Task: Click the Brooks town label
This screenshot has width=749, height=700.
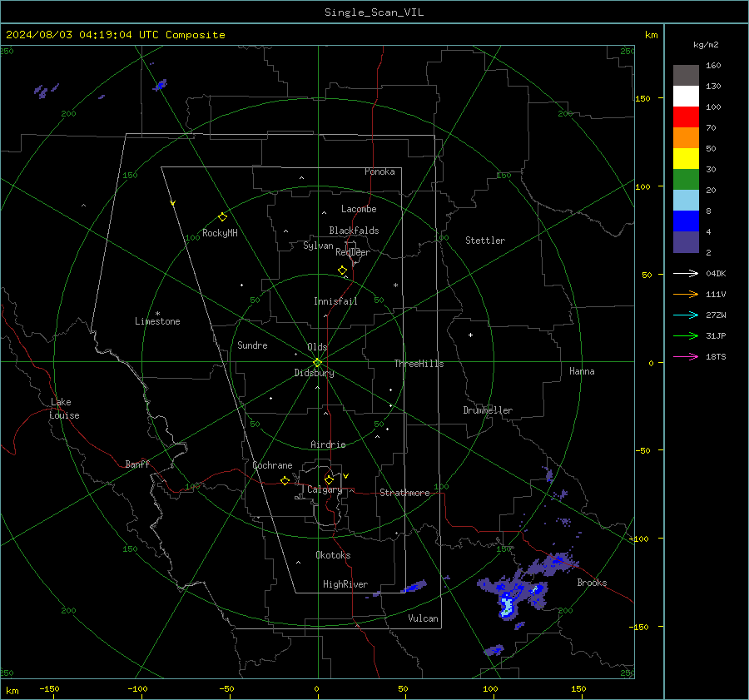Action: click(x=592, y=583)
